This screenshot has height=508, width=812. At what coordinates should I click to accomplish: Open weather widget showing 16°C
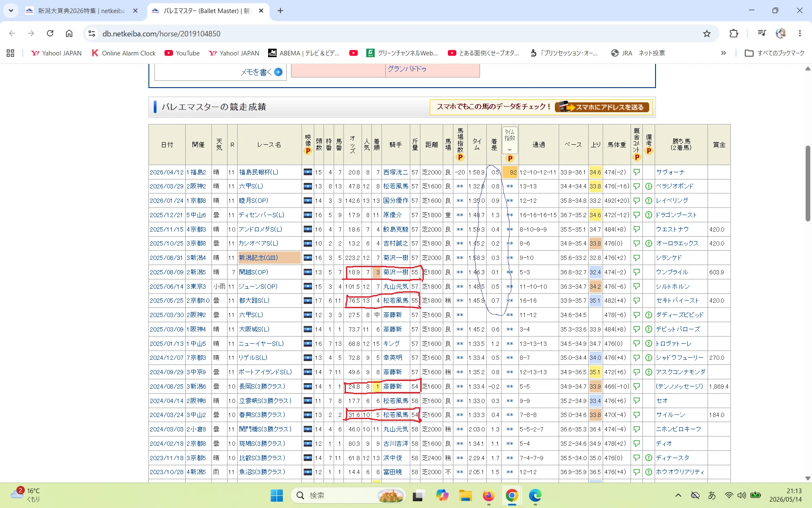[x=26, y=495]
